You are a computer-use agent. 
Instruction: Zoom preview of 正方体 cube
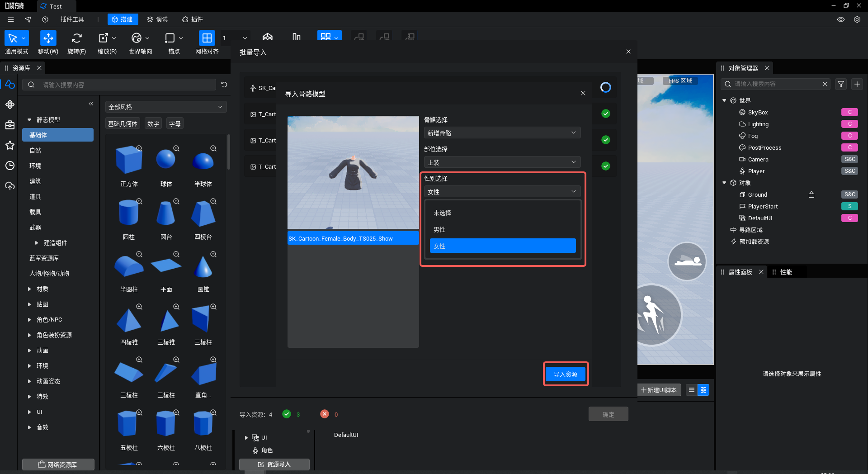click(x=139, y=148)
